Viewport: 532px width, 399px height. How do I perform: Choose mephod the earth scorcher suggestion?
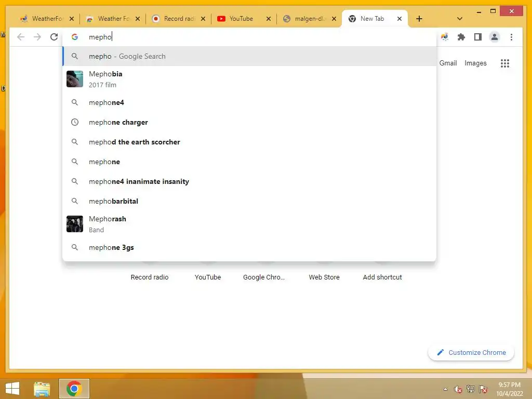249,142
